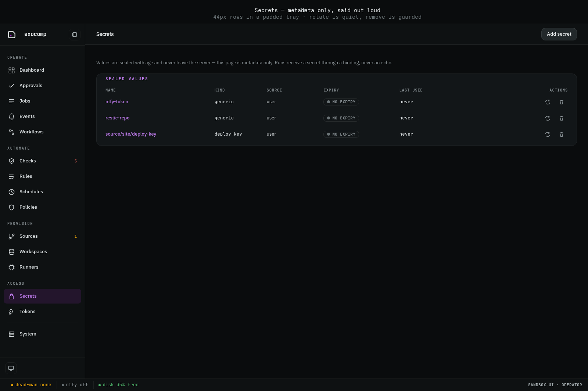Collapse the sidebar with the panel toggle
588x391 pixels.
point(75,35)
